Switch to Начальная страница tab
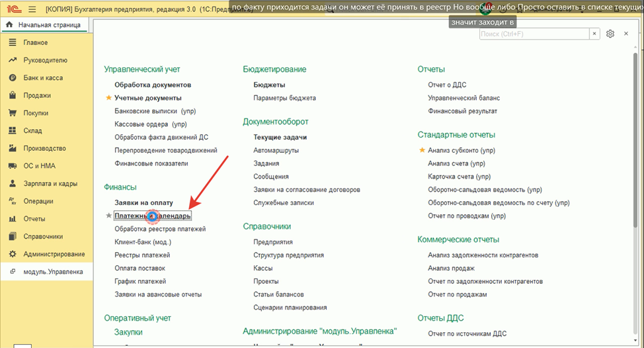This screenshot has width=644, height=348. tap(46, 24)
